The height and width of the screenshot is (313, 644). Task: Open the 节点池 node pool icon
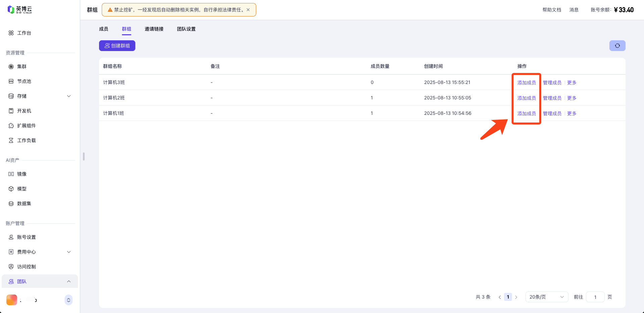[11, 81]
